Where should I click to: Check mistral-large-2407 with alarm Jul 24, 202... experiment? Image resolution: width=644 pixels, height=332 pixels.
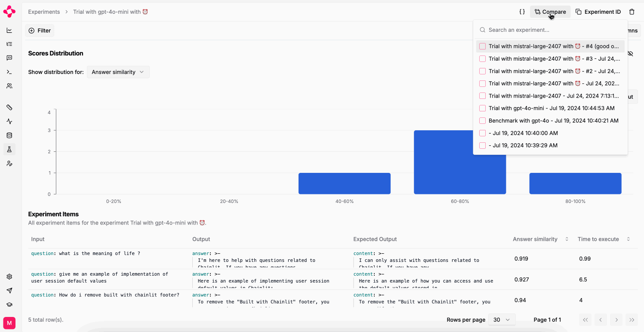point(483,83)
